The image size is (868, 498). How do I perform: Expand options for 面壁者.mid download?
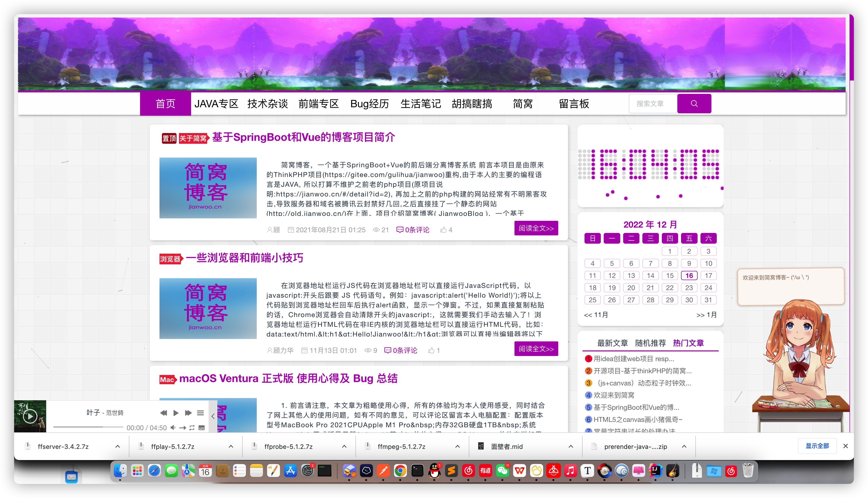point(571,446)
